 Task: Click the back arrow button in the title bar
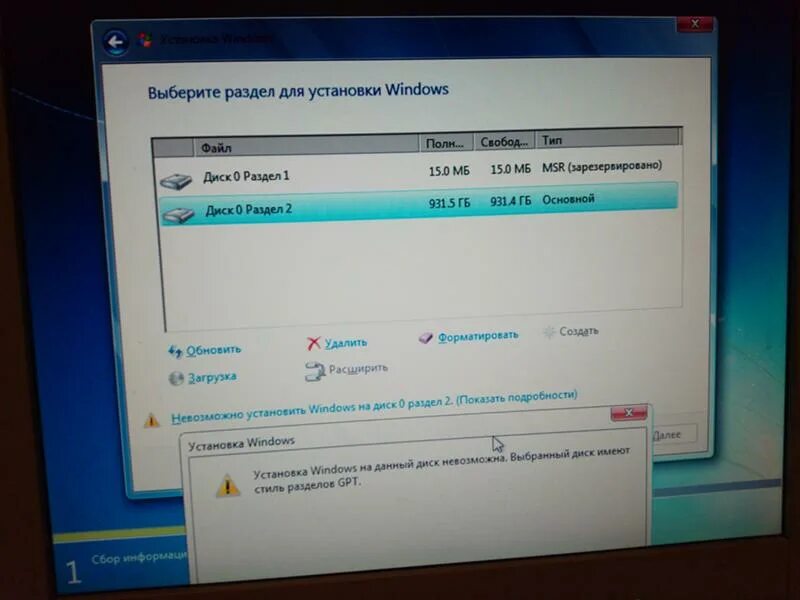click(x=115, y=42)
